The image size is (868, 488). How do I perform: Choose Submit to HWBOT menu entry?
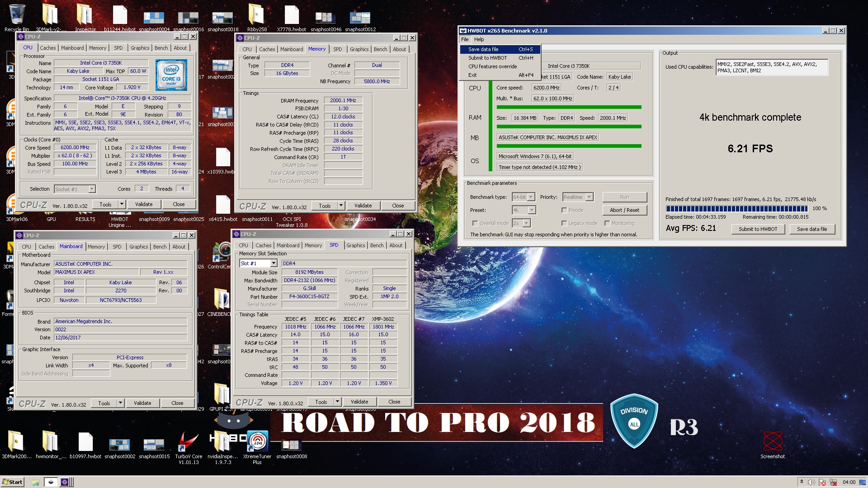pyautogui.click(x=500, y=58)
